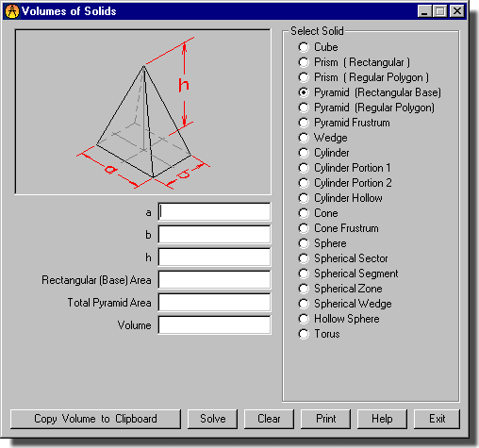Click the Print button
The image size is (479, 448).
click(x=325, y=419)
